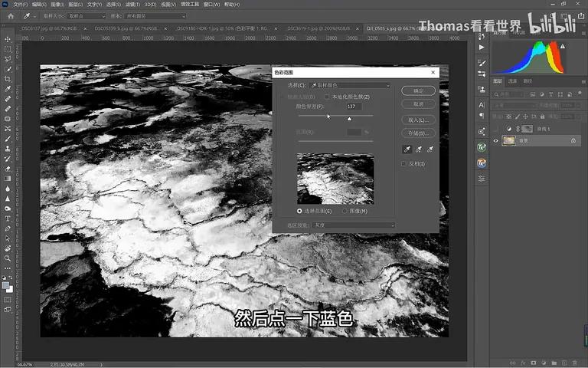Click the share icon at top right
This screenshot has width=588, height=368.
pos(581,16)
